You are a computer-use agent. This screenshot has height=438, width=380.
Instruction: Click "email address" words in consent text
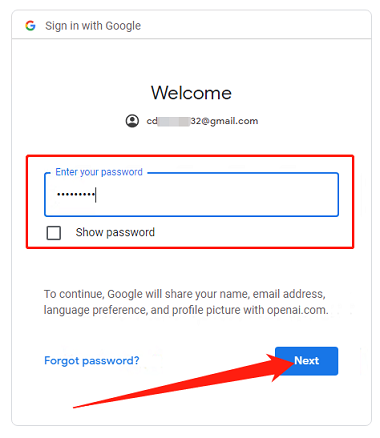[288, 294]
